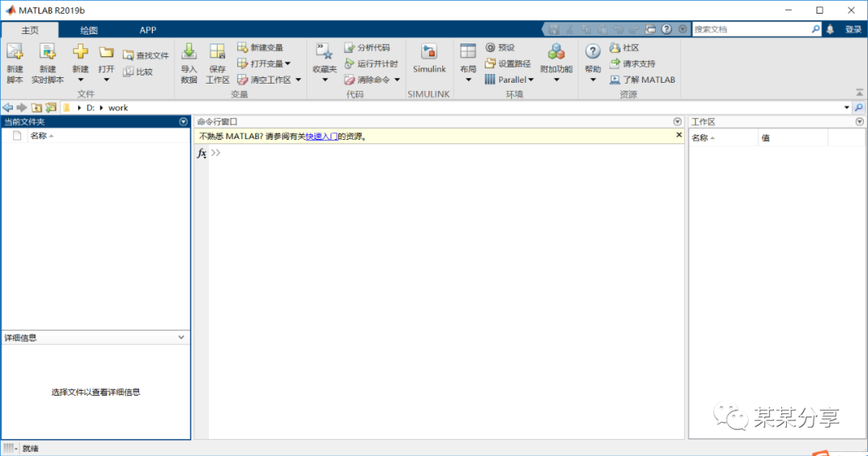The height and width of the screenshot is (456, 868).
Task: Click the 附加功能 (Add-Ons) icon
Action: point(556,51)
